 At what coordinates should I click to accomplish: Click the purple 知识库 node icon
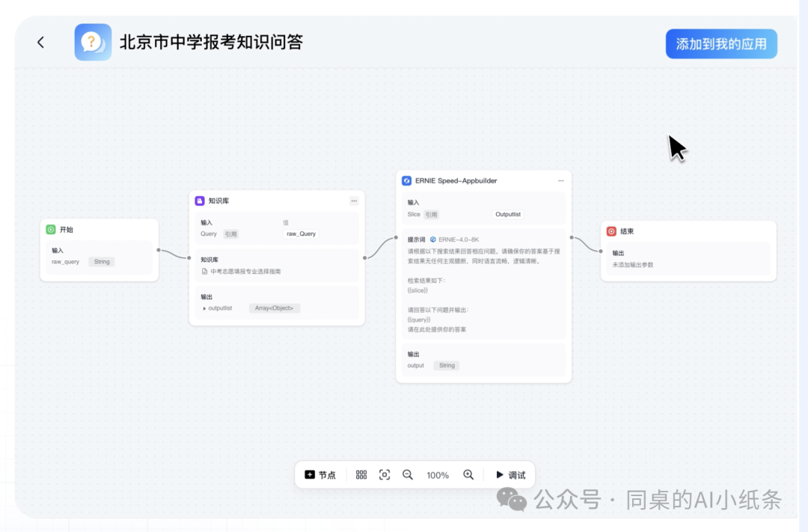[x=198, y=201]
